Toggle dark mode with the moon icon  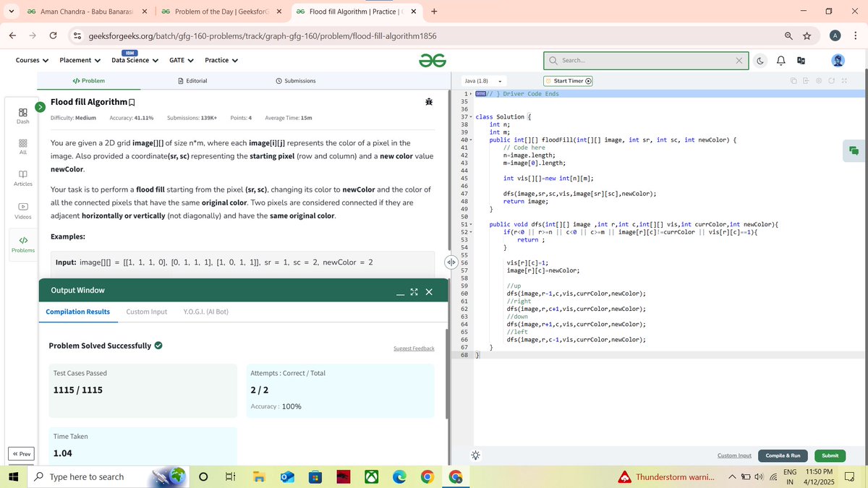[761, 61]
